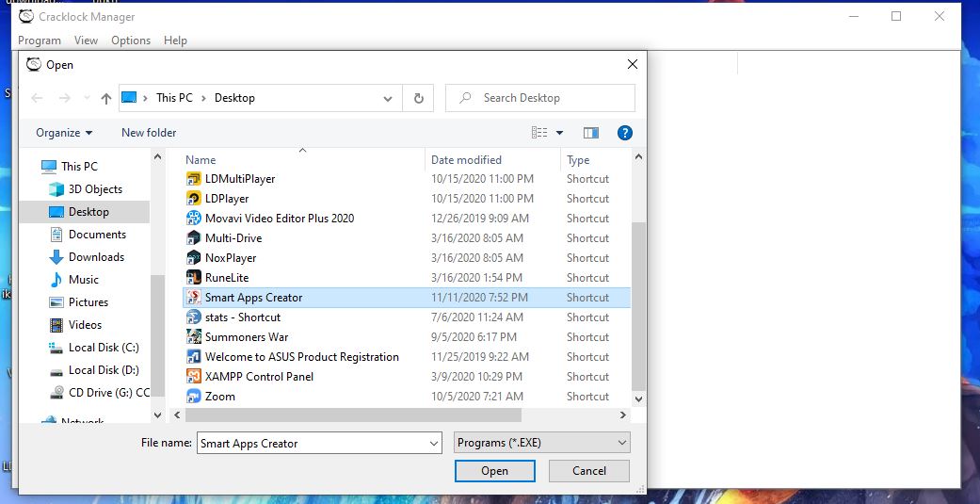Click the 12/26/2019 9:09 AM date cell
Viewport: 980px width, 504px height.
click(x=480, y=219)
